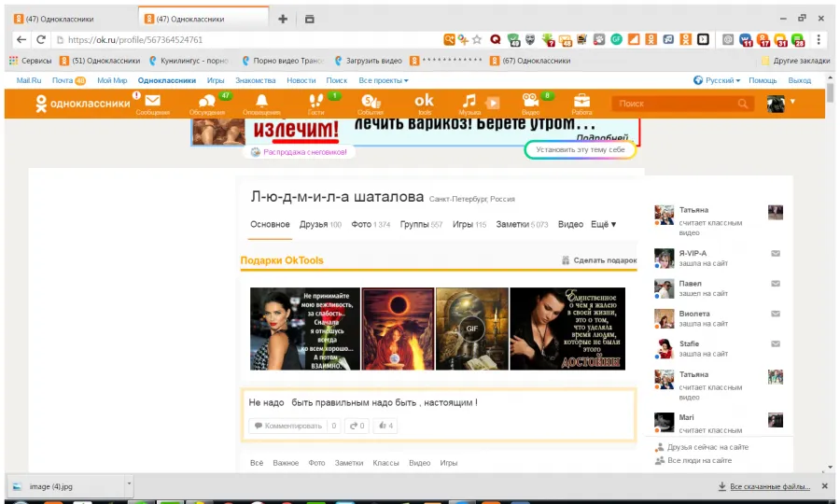The image size is (840, 504).
Task: Filter feed by Важное
Action: [x=286, y=463]
